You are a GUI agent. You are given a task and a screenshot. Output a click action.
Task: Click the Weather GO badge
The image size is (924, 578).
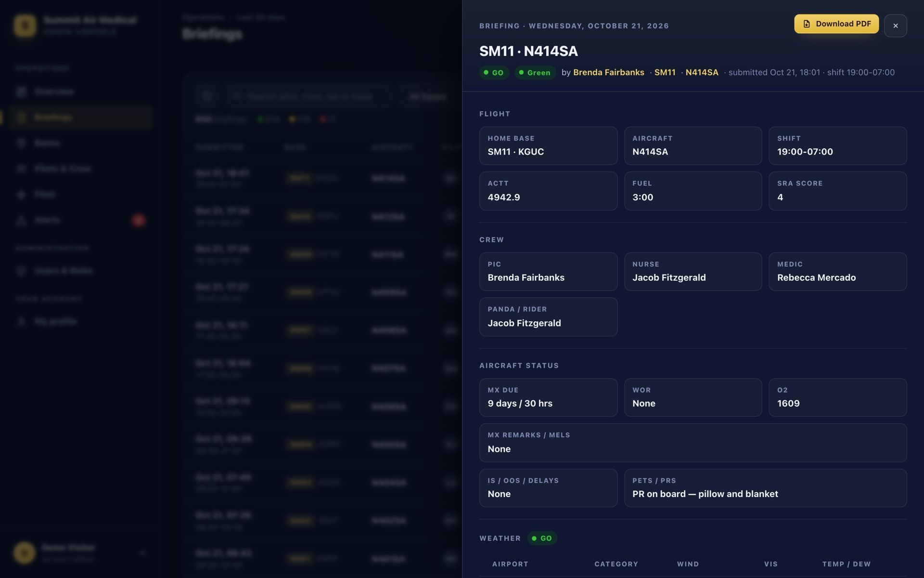[542, 538]
